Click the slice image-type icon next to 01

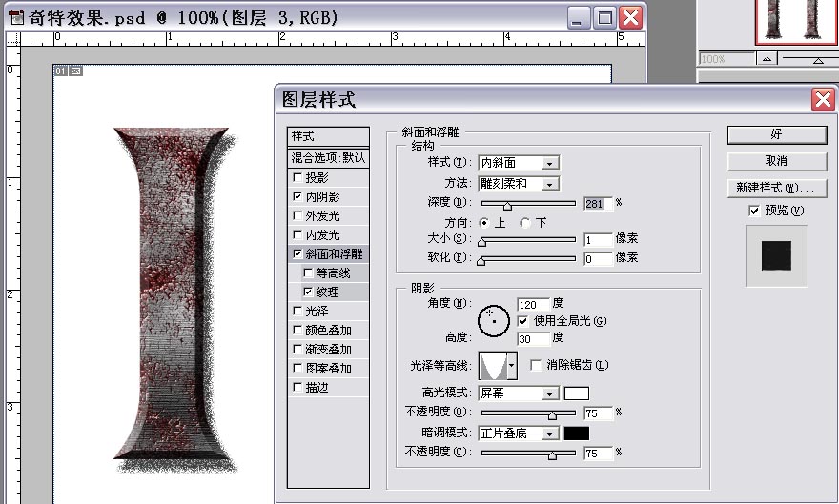coord(76,71)
